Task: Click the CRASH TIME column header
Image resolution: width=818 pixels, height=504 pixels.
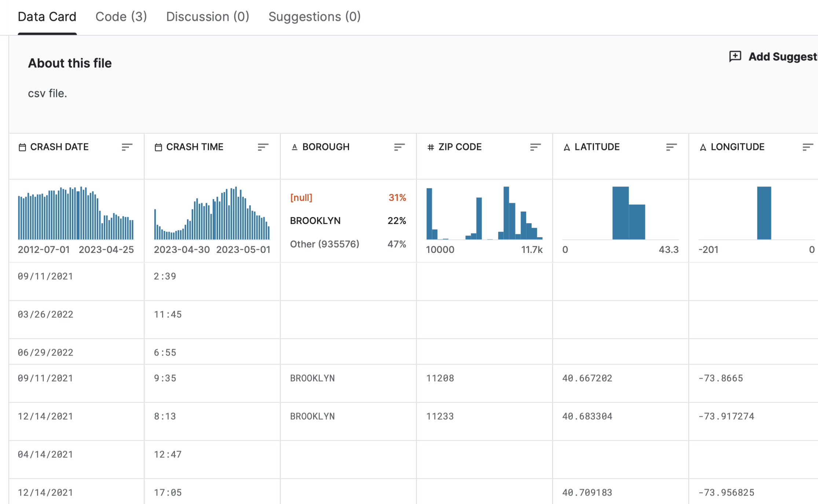Action: click(x=195, y=147)
